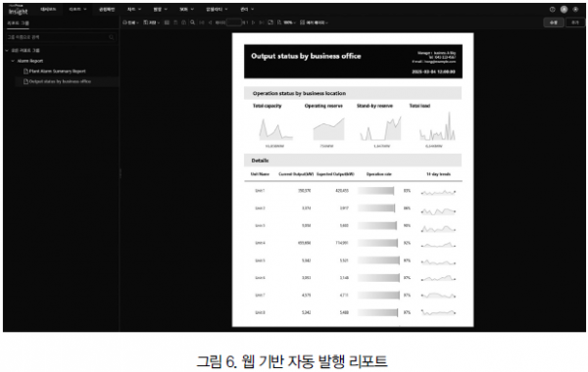Click the 추가 button
Screen dimensions: 588x372
tap(575, 23)
